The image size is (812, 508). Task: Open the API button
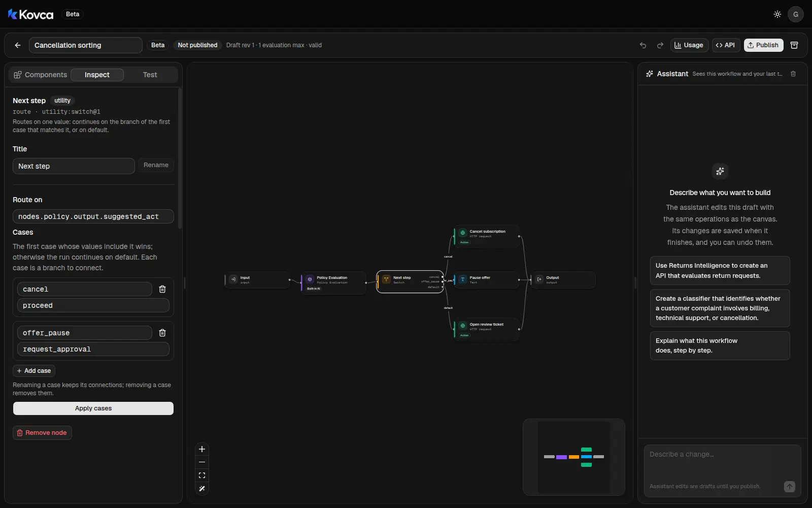click(x=726, y=45)
